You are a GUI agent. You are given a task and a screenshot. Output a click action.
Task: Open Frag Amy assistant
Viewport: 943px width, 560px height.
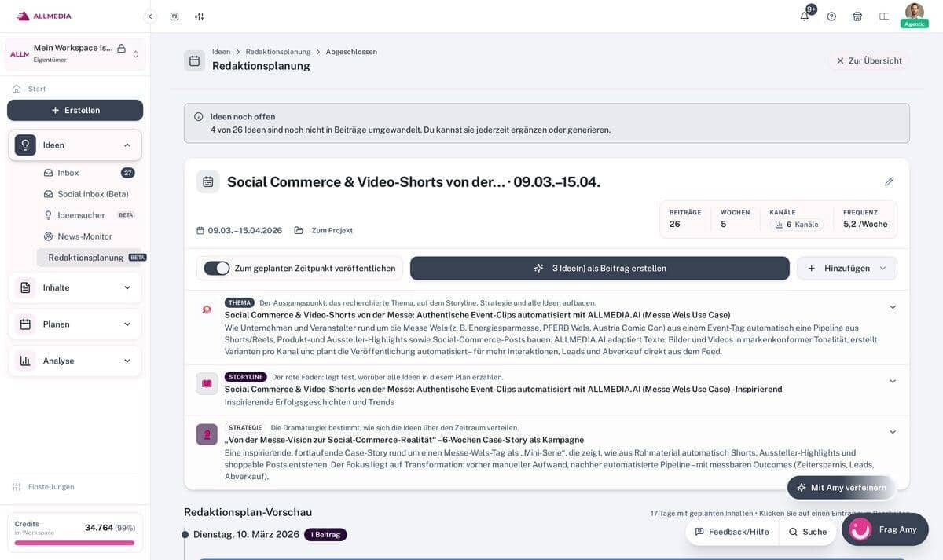[x=885, y=529]
